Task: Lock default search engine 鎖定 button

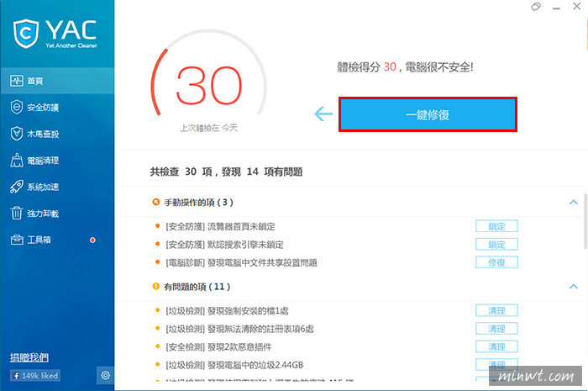Action: (x=496, y=245)
